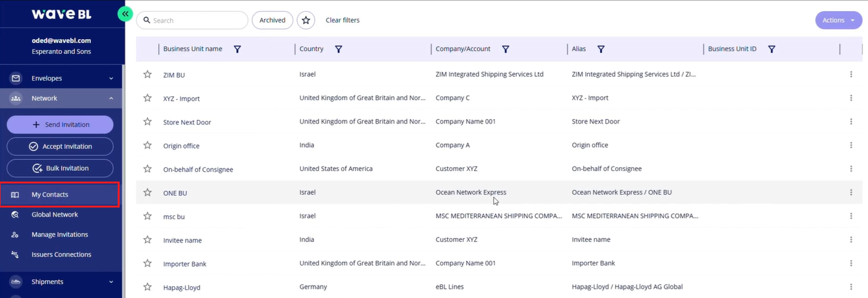Open Manage Invitations in the sidebar
The image size is (868, 298).
[x=59, y=234]
